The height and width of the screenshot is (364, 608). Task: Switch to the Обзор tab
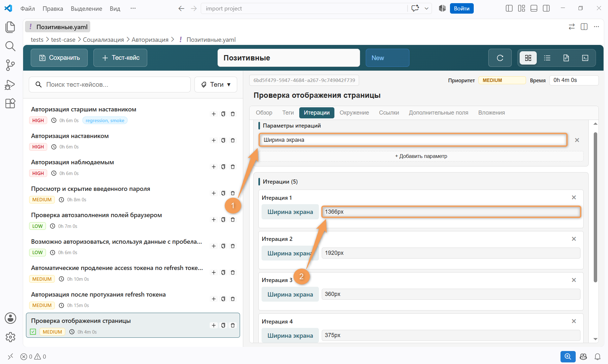(x=264, y=113)
